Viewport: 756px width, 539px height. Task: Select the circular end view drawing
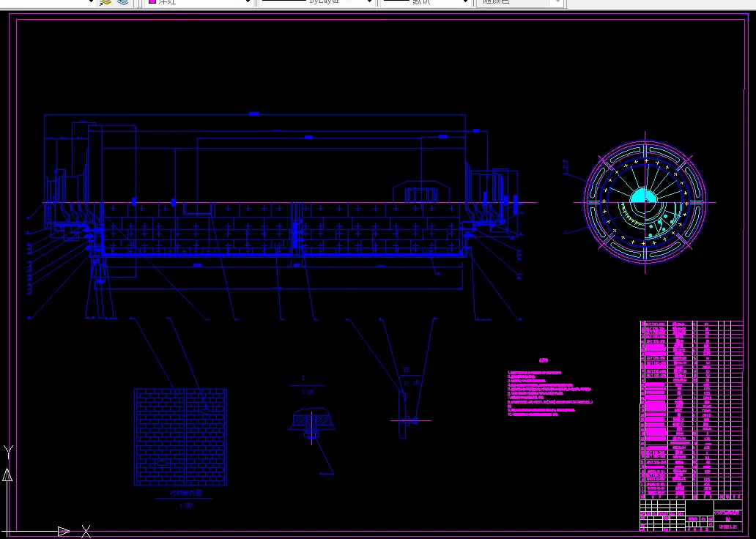point(645,202)
